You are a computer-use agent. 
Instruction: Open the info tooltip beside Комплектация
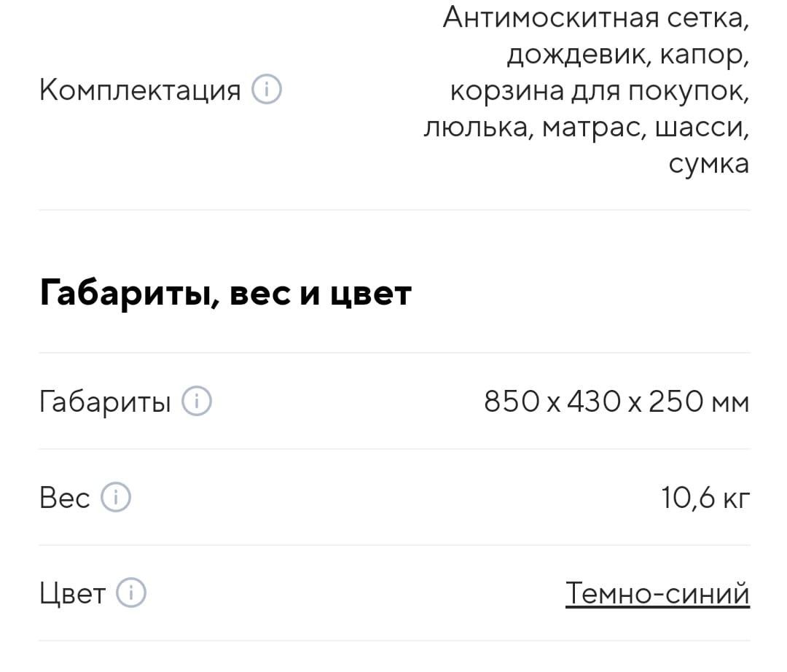tap(267, 90)
